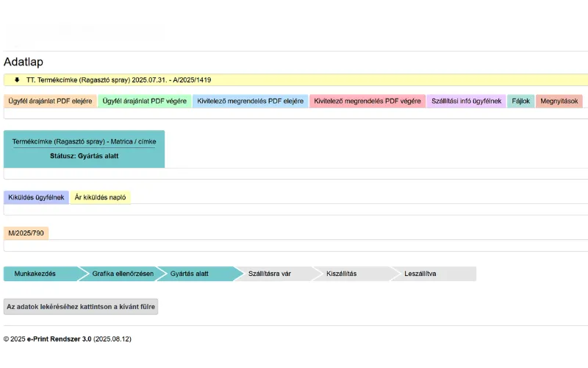Click the Grafika ellenőrzésen progress step

(x=122, y=274)
